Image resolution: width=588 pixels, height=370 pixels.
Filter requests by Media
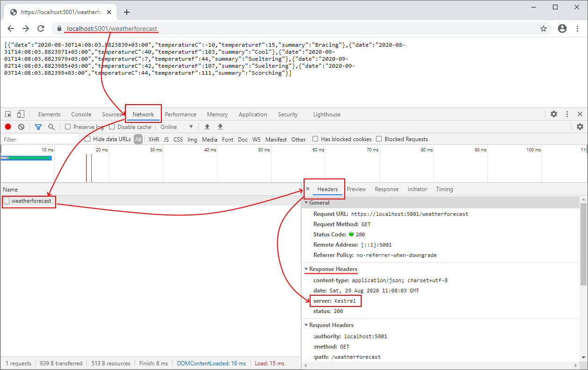click(210, 139)
